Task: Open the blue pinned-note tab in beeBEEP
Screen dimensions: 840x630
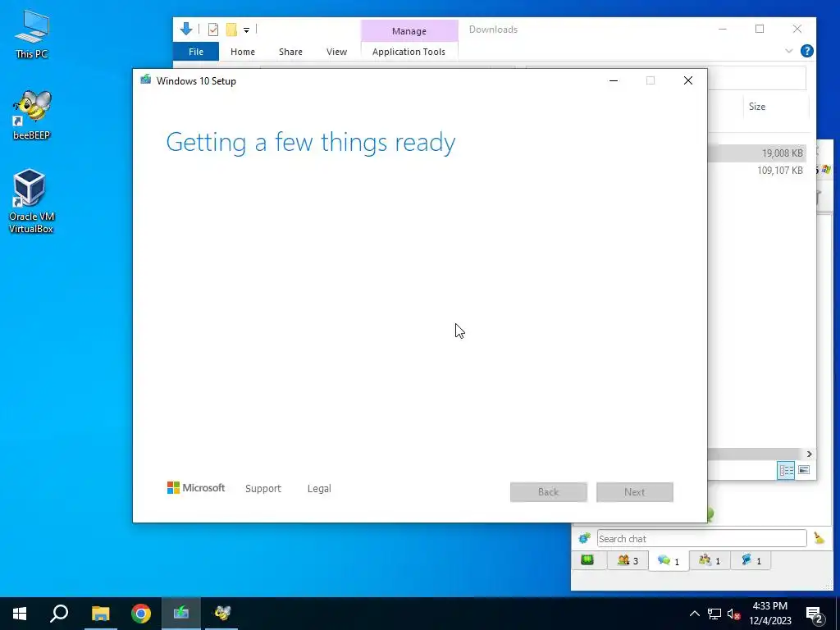Action: point(751,561)
